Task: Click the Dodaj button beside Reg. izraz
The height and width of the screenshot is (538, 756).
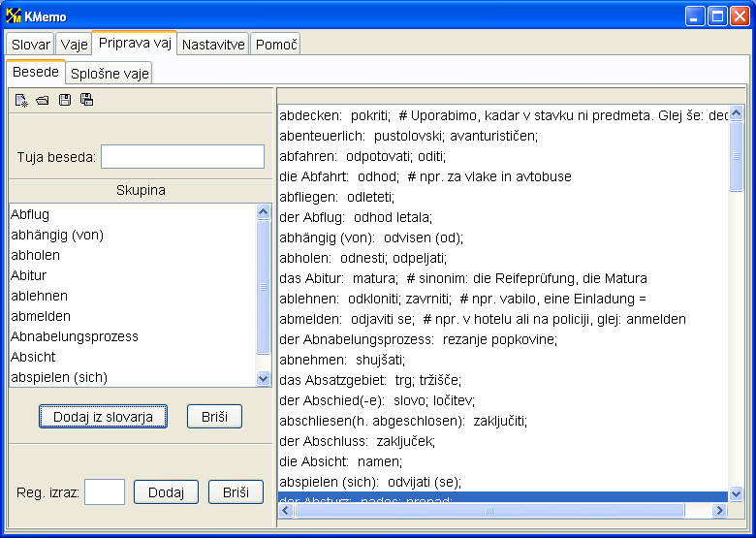Action: [x=166, y=491]
